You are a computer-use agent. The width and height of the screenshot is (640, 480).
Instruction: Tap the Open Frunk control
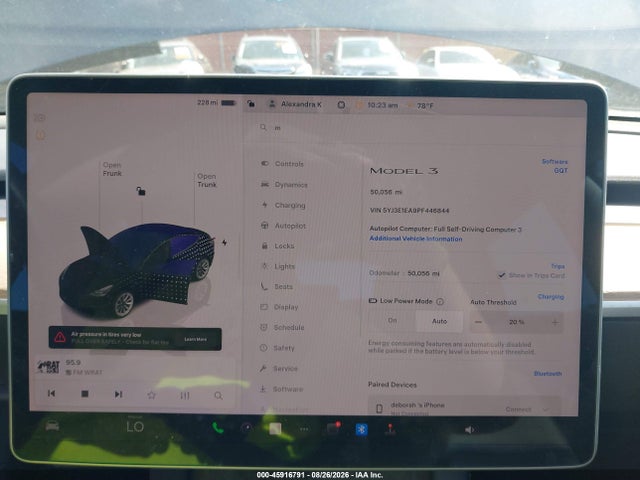tap(112, 169)
